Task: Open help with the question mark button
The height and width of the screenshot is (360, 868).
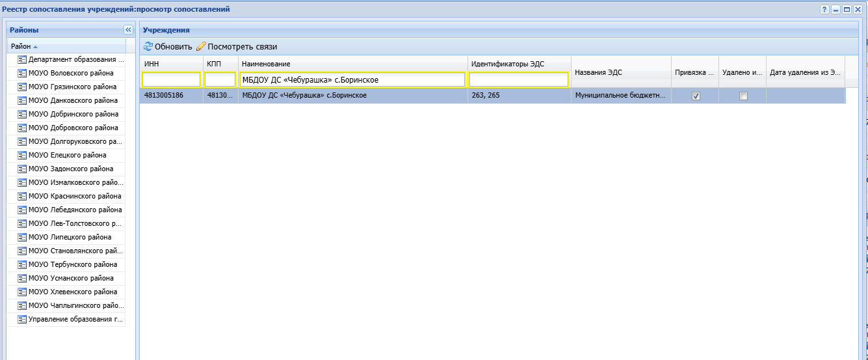Action: (824, 9)
